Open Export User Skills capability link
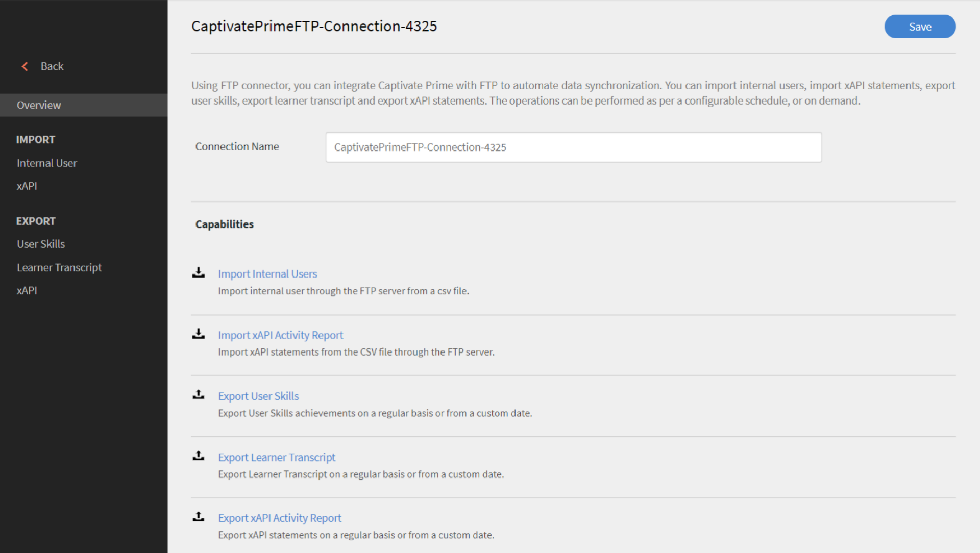This screenshot has height=553, width=980. tap(258, 396)
